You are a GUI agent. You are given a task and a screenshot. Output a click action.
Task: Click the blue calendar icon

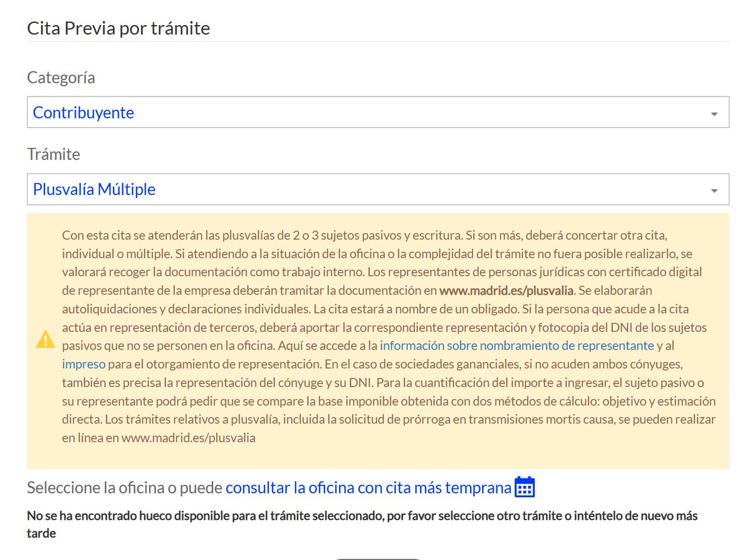point(525,487)
